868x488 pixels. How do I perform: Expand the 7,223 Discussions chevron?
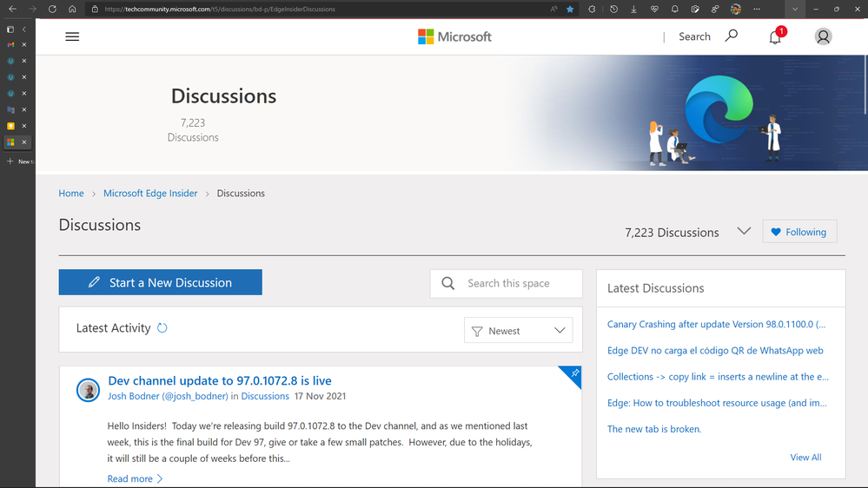(x=744, y=231)
